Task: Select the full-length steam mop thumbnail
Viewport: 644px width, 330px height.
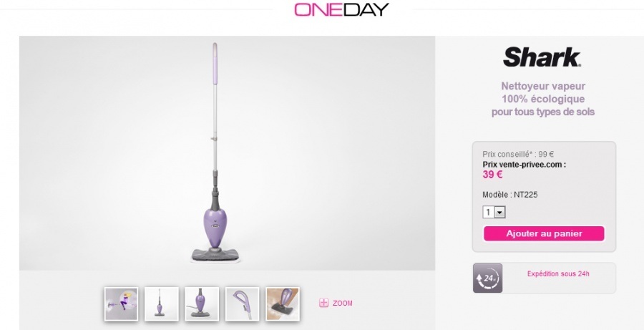Action: click(162, 304)
